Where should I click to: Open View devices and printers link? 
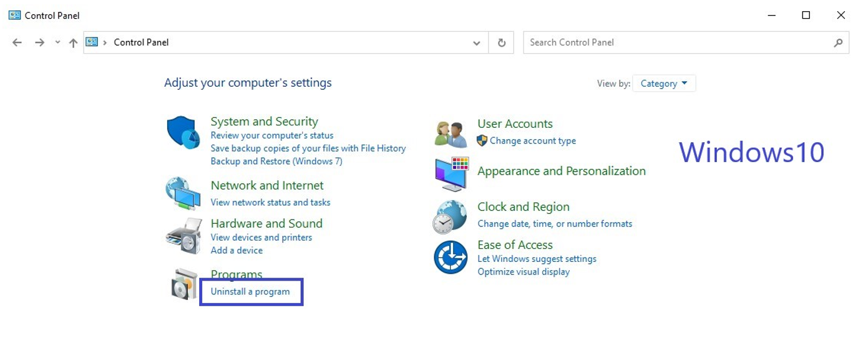[x=261, y=237]
